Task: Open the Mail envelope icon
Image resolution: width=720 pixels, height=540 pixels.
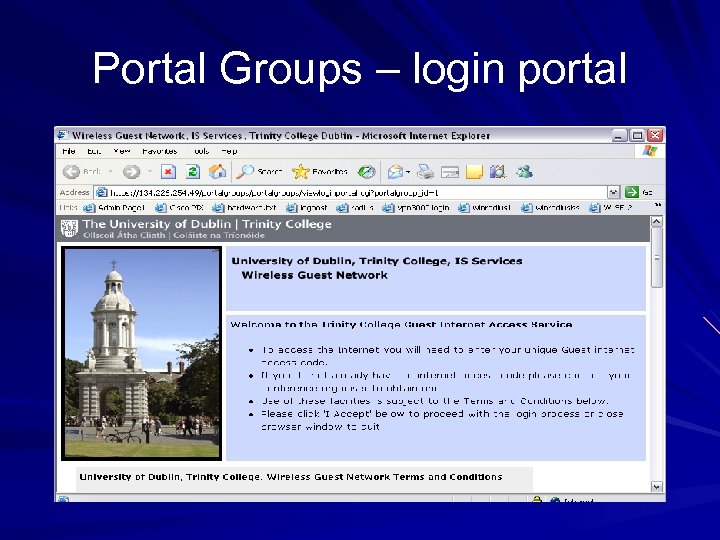Action: coord(395,172)
